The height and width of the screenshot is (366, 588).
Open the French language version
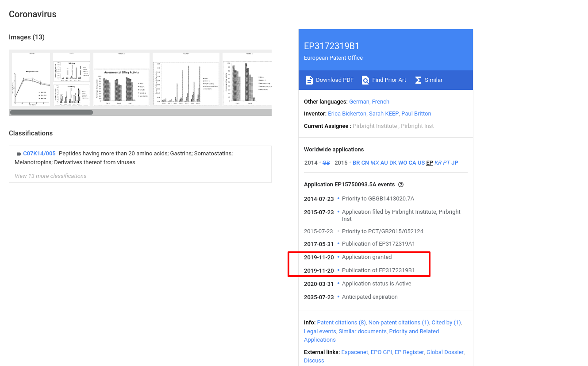coord(380,102)
